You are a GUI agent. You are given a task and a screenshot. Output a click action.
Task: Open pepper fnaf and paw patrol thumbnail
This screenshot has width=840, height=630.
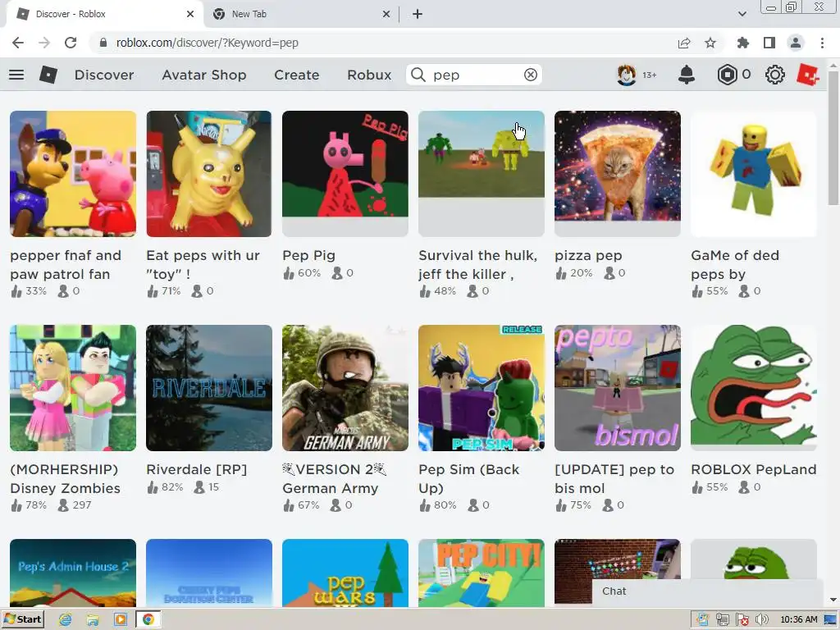tap(73, 174)
